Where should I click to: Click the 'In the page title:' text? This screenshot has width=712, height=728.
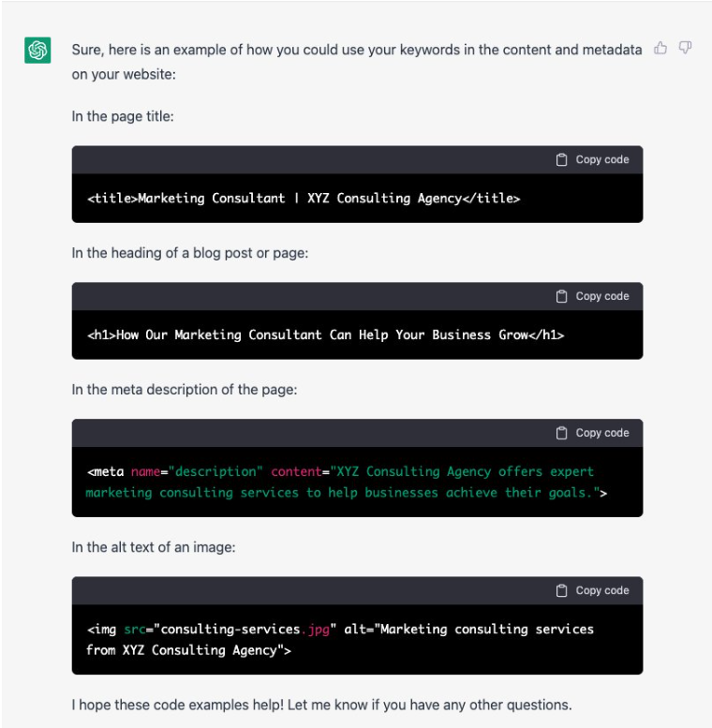(123, 116)
